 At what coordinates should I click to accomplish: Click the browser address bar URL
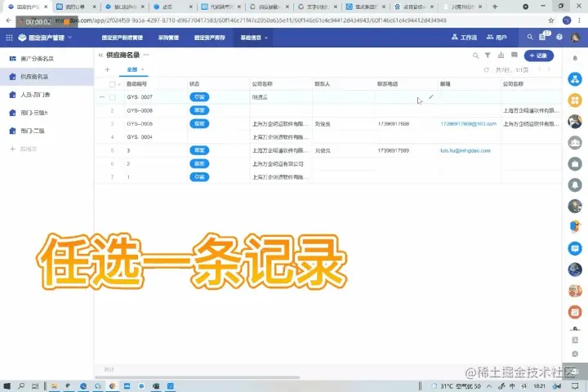point(252,20)
